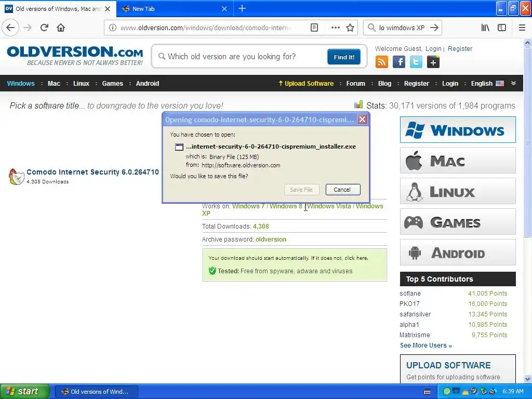The height and width of the screenshot is (399, 532).
Task: Open the Linux menu in site navigation
Action: pos(81,84)
